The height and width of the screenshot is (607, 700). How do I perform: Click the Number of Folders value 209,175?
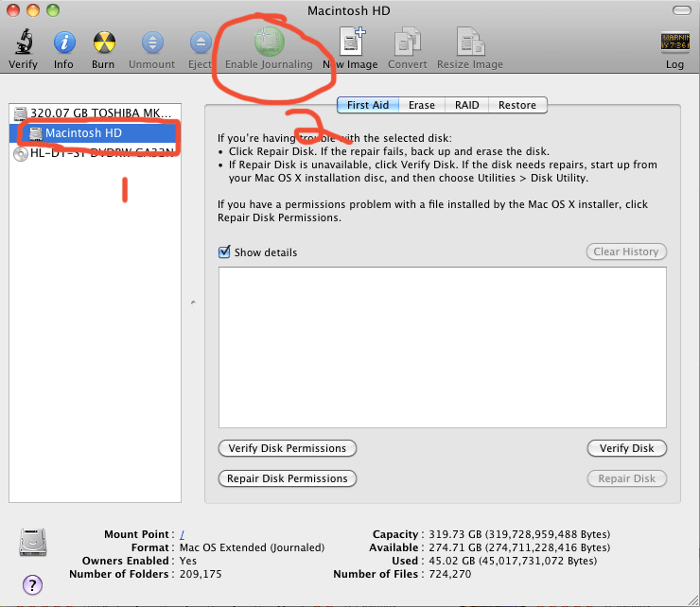tap(201, 574)
